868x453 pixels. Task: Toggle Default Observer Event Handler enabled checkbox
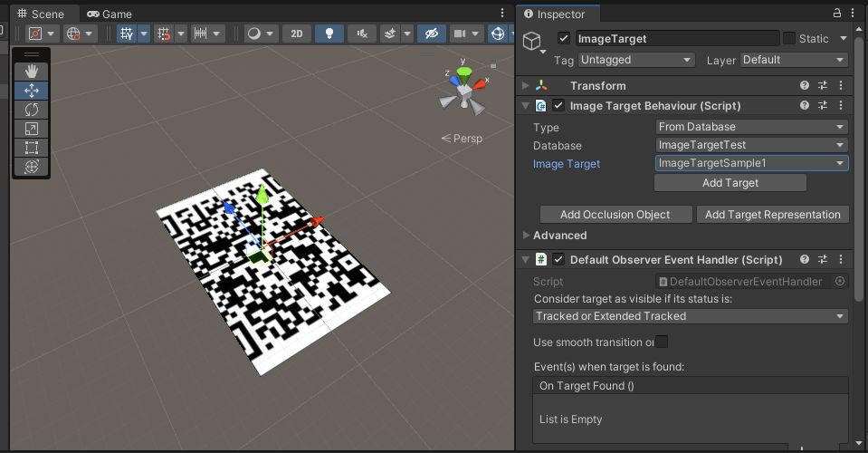click(558, 259)
